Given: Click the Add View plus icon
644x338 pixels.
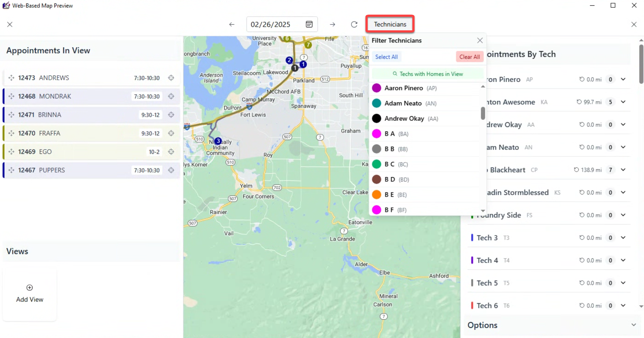Looking at the screenshot, I should (30, 288).
